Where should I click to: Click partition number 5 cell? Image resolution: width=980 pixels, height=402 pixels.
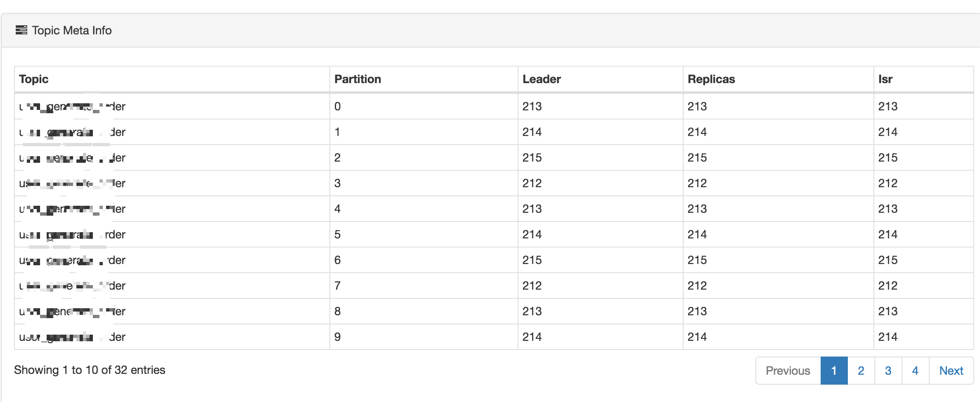(x=424, y=235)
